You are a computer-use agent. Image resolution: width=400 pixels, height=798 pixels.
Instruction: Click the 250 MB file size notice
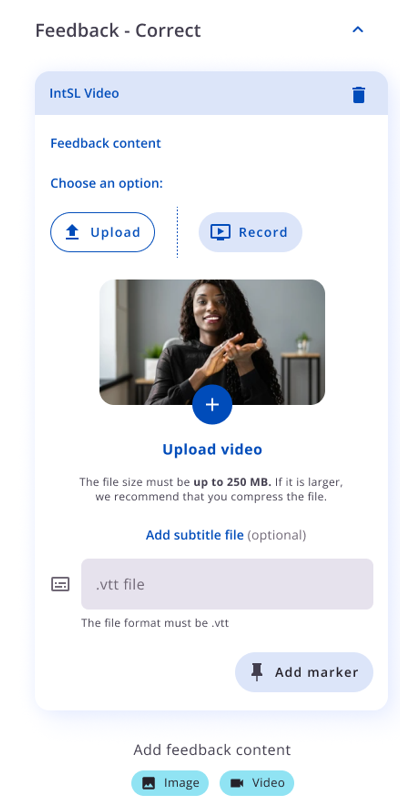point(212,489)
